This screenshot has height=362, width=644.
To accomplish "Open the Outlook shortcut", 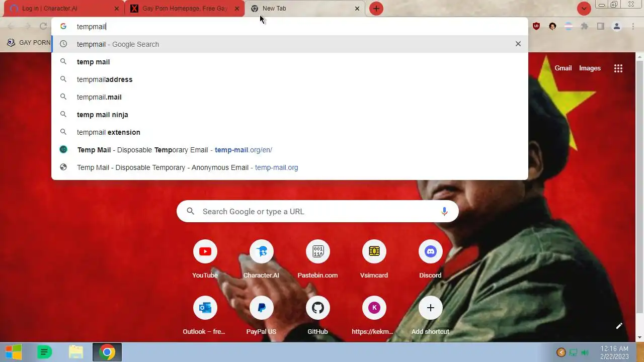I will tap(205, 316).
